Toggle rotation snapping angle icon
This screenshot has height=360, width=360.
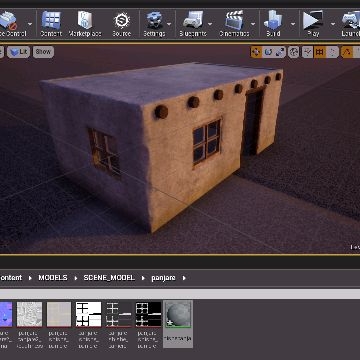(347, 52)
